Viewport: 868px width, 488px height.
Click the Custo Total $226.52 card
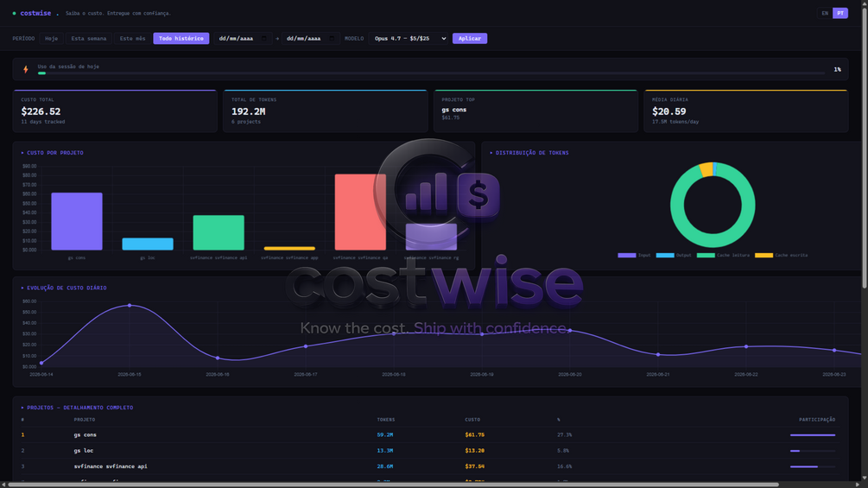tap(115, 111)
